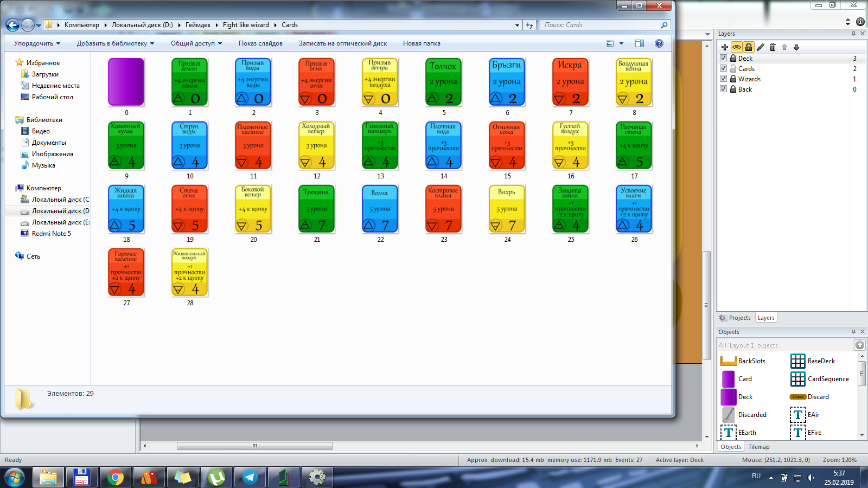The height and width of the screenshot is (488, 868).
Task: Toggle the lock on the Back layer
Action: (x=733, y=89)
